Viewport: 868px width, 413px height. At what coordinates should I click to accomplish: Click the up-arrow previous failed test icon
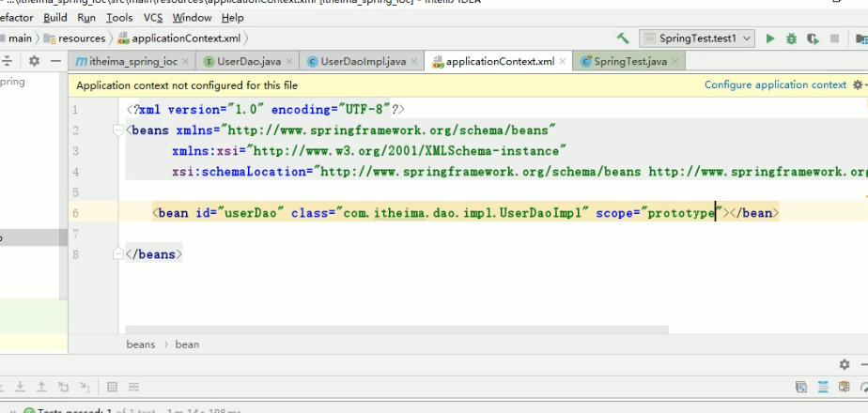pyautogui.click(x=41, y=387)
